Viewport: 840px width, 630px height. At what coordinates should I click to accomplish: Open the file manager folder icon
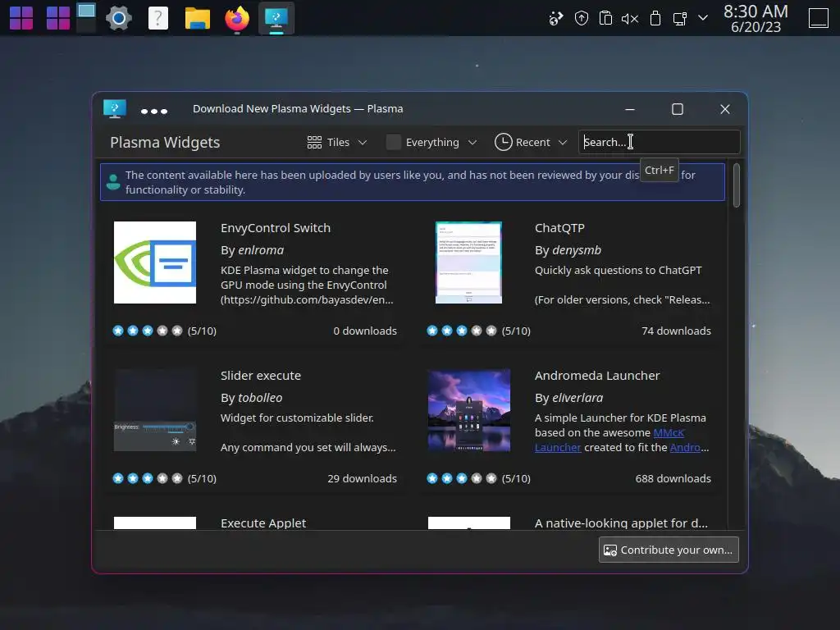(197, 18)
